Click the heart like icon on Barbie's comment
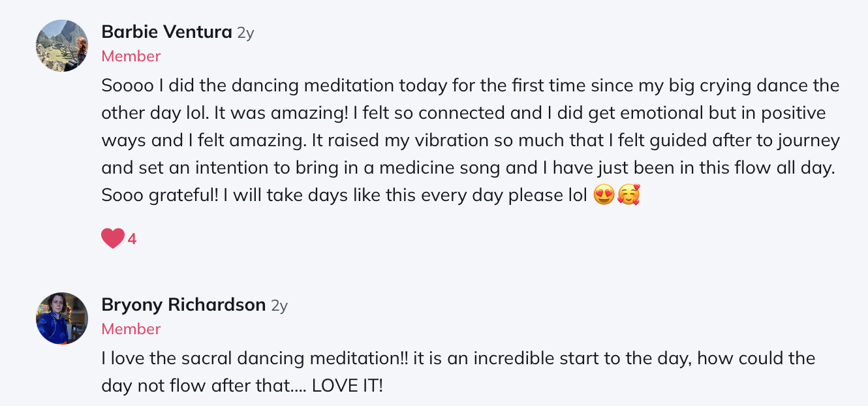Image resolution: width=868 pixels, height=406 pixels. pyautogui.click(x=112, y=238)
